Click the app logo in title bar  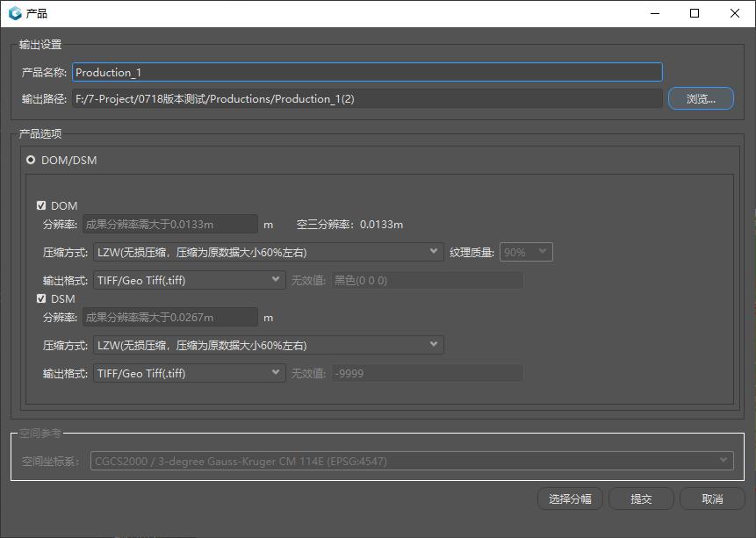[15, 13]
